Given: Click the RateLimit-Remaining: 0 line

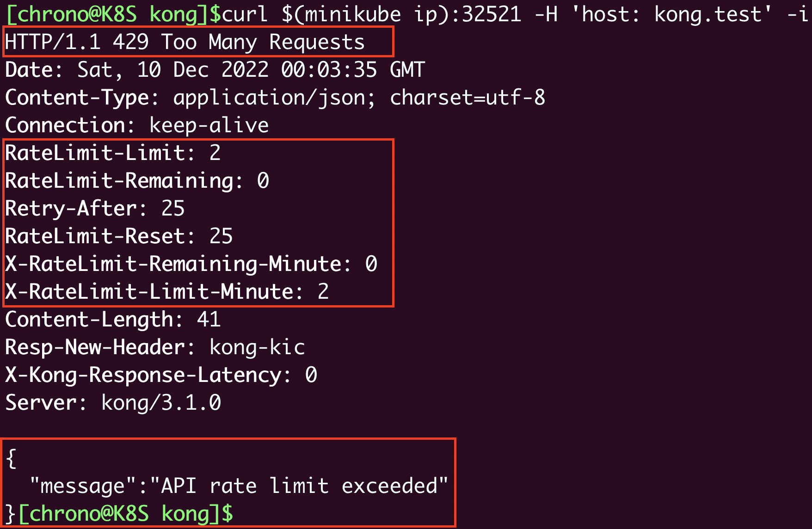Looking at the screenshot, I should (137, 181).
